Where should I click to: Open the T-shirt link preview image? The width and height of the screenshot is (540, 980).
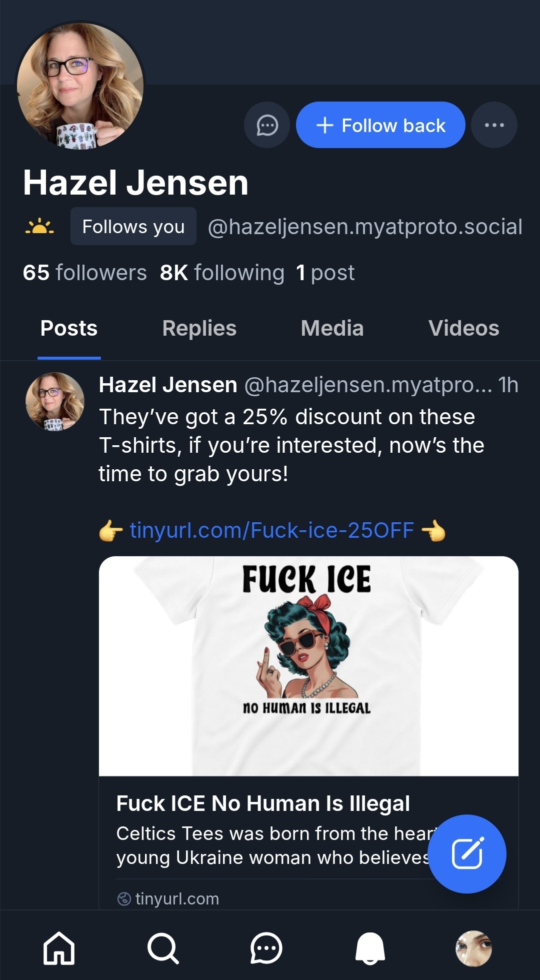(308, 665)
